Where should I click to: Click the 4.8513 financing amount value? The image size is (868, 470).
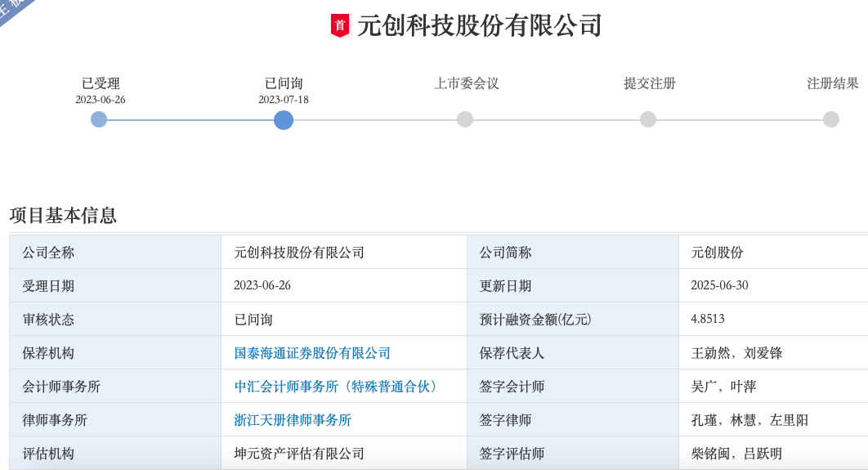pos(708,319)
